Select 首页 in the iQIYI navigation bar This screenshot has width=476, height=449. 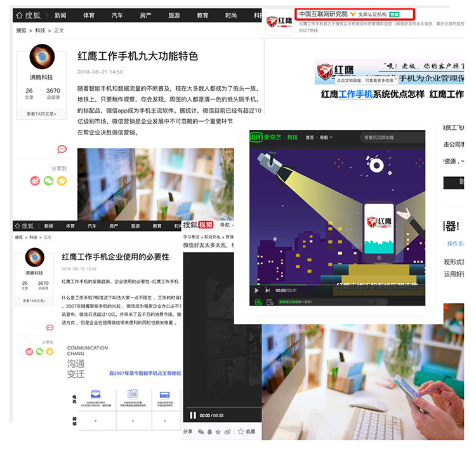(310, 137)
